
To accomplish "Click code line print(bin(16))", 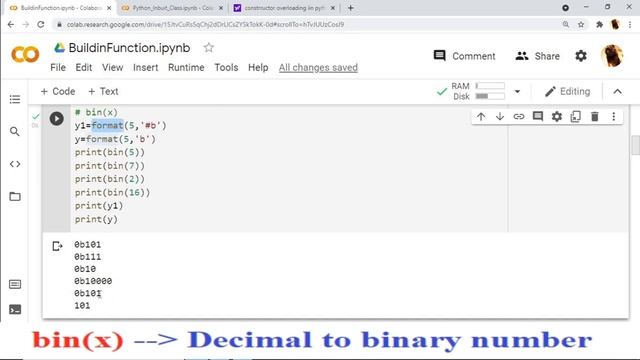I will click(x=112, y=192).
